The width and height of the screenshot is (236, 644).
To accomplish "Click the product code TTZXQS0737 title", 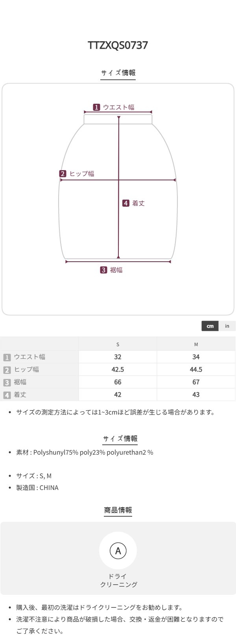I will [x=118, y=45].
